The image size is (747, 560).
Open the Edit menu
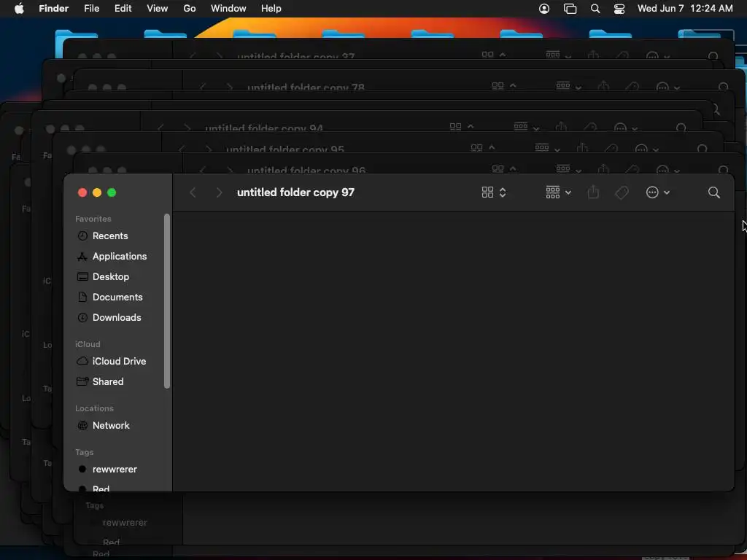click(x=123, y=8)
